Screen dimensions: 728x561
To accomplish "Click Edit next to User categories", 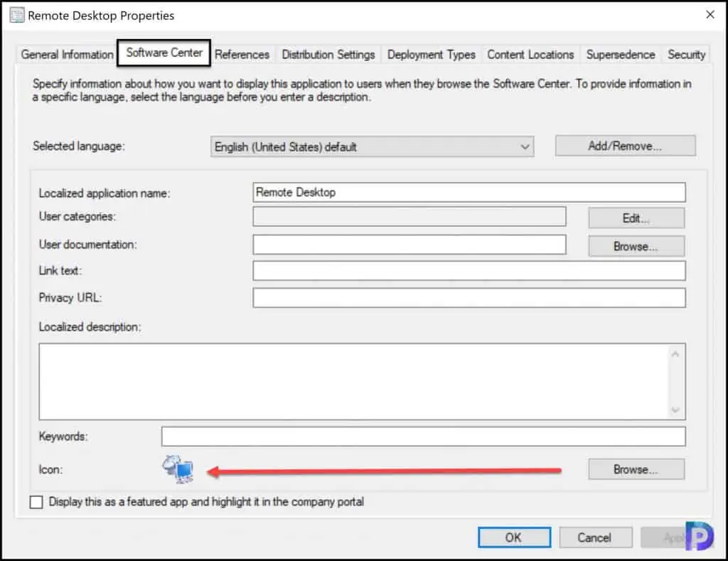I will tap(636, 218).
